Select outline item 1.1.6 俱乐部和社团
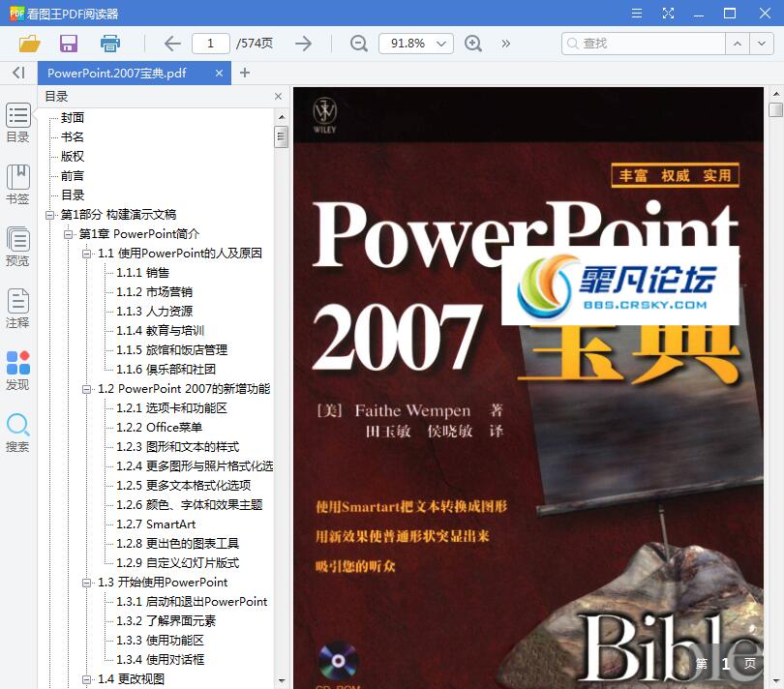This screenshot has height=689, width=784. [x=166, y=370]
